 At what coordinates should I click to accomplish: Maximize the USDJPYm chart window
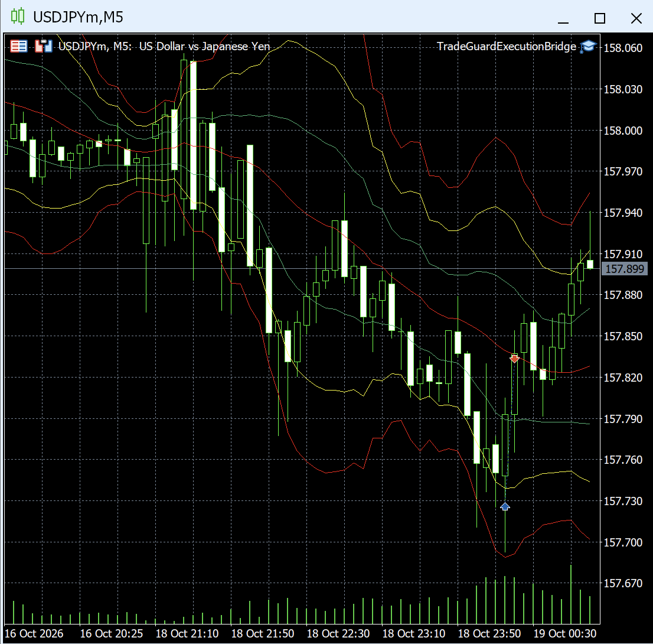tap(600, 18)
